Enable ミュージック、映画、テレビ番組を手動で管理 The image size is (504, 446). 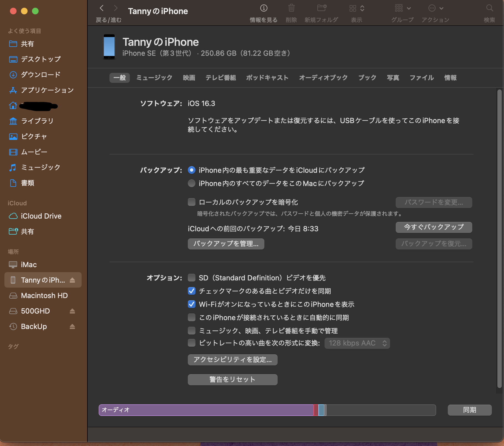(x=192, y=331)
